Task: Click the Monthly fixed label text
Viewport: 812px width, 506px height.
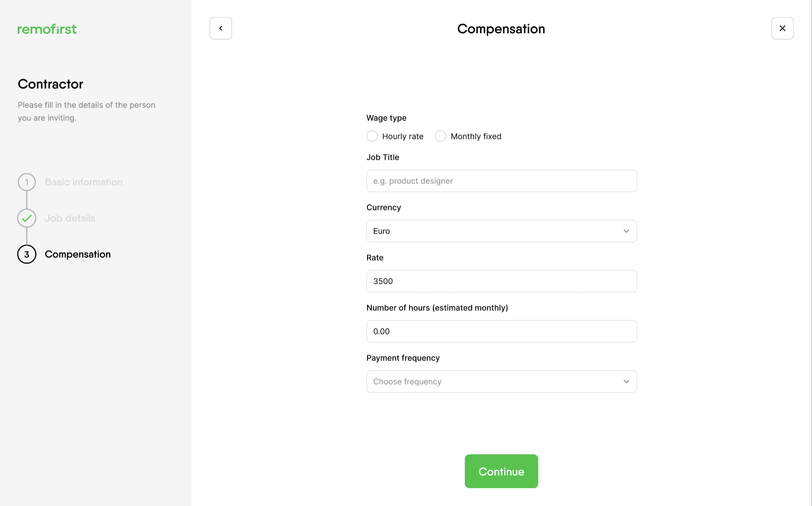Action: [x=476, y=137]
